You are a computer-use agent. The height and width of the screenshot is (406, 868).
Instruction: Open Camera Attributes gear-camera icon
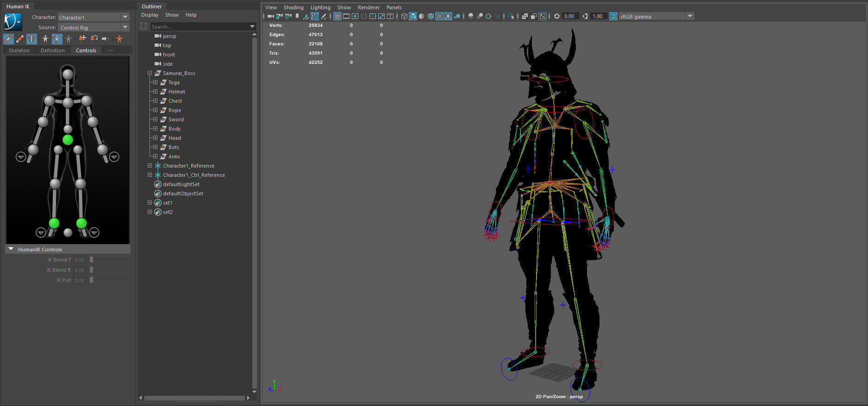click(x=288, y=16)
